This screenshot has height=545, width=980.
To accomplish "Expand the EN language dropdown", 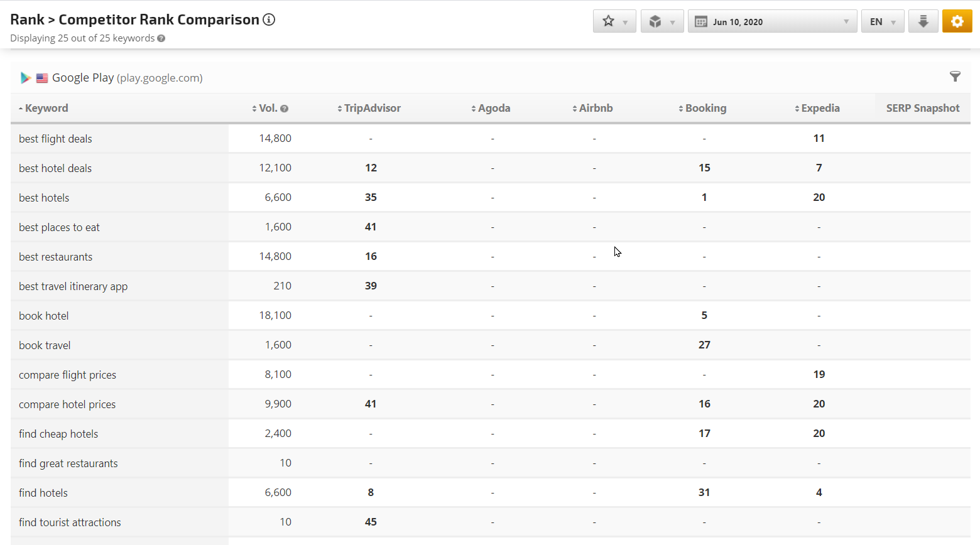I will click(882, 21).
